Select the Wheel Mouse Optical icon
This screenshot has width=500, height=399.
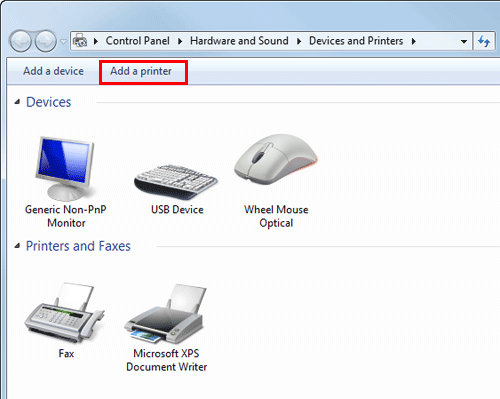(x=276, y=159)
